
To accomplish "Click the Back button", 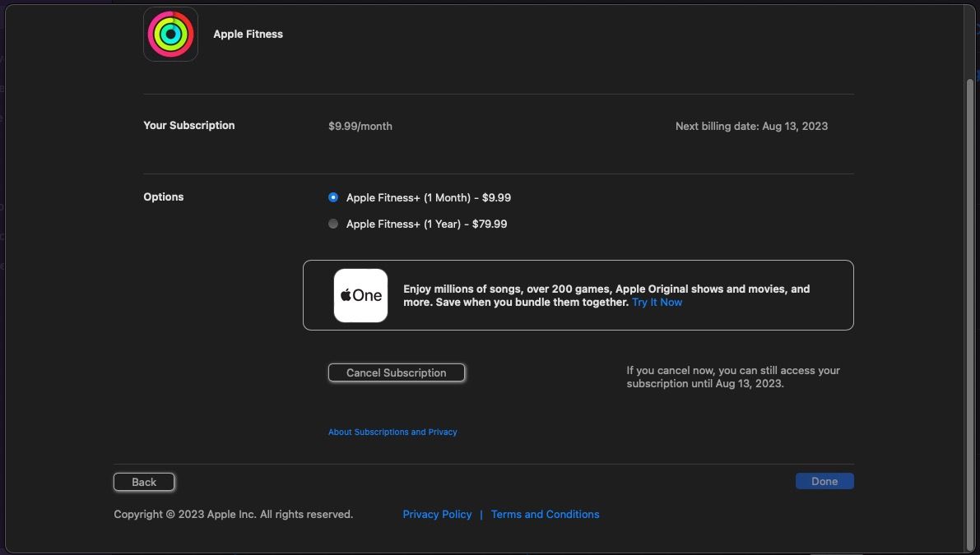I will click(x=143, y=481).
